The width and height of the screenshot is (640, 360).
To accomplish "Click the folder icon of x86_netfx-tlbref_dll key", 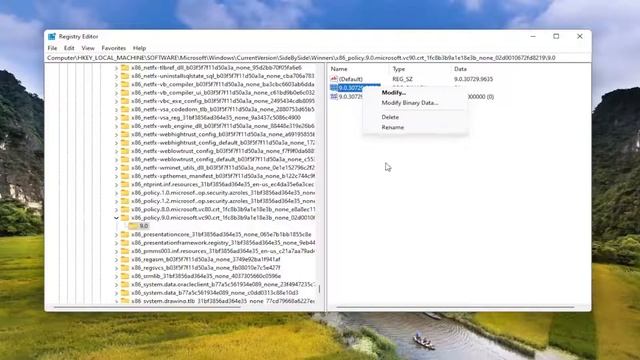I will click(x=125, y=68).
